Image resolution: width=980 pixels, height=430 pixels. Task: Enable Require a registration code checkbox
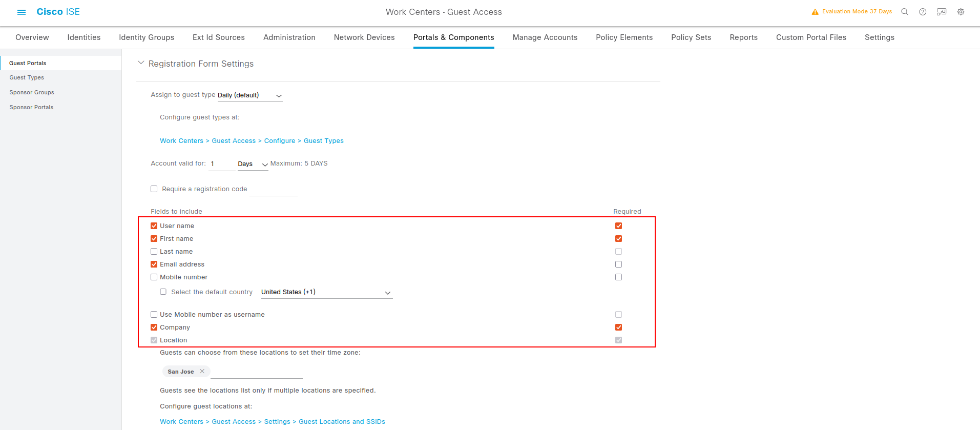(154, 189)
